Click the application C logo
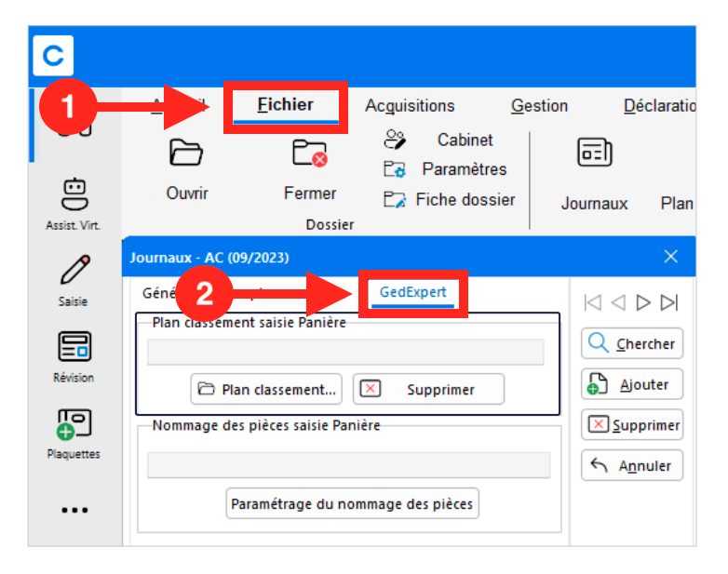 click(x=53, y=56)
